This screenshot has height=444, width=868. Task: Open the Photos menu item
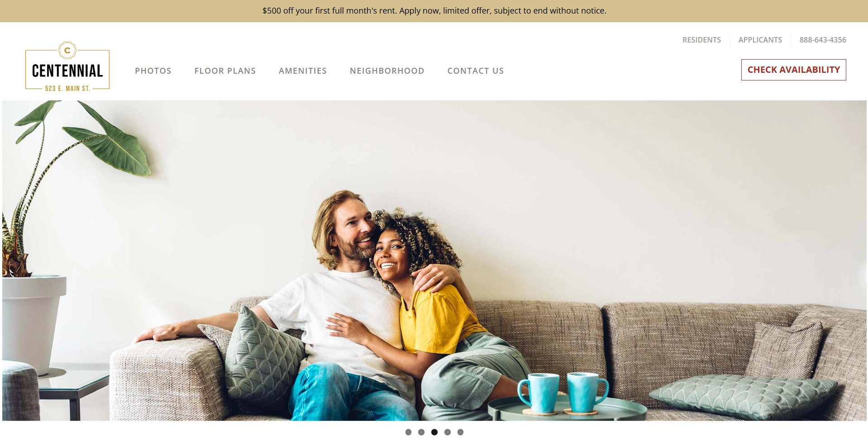[153, 71]
